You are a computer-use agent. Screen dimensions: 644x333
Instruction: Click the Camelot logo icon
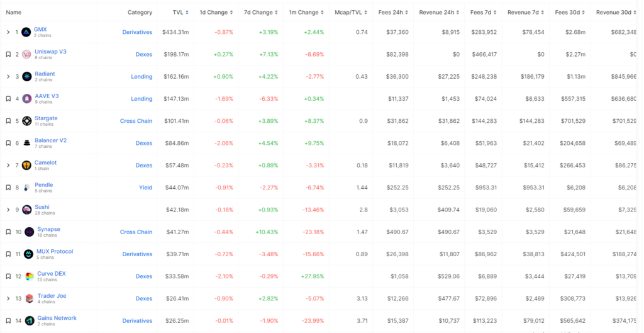pos(26,166)
